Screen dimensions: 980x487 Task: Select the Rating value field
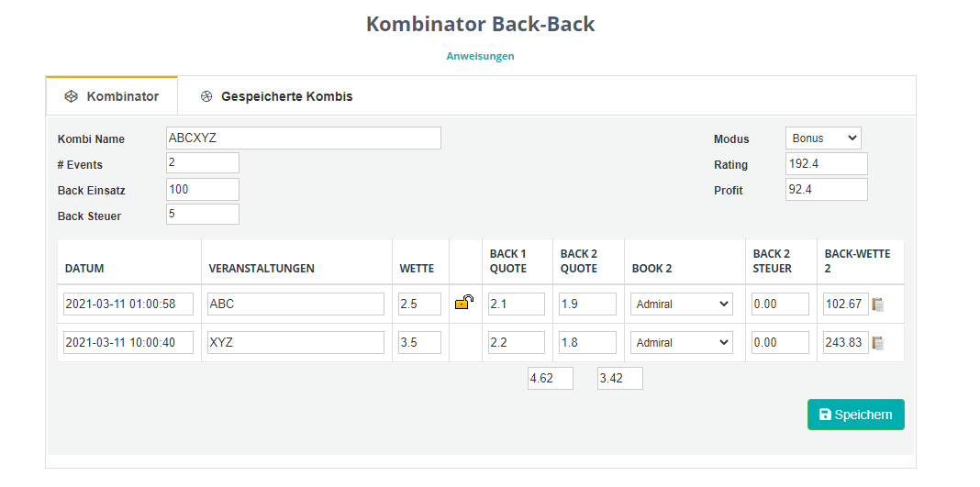click(x=826, y=164)
